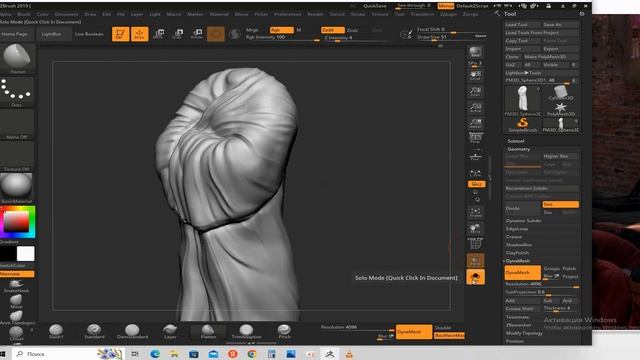Image resolution: width=640 pixels, height=360 pixels.
Task: Expand the Dynamic Subdiv subsection
Action: pyautogui.click(x=523, y=221)
